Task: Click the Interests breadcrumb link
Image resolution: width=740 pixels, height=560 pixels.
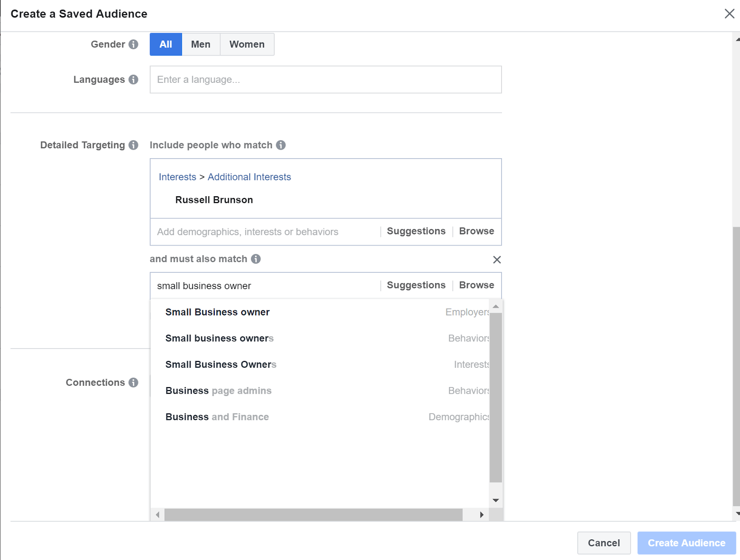Action: click(177, 177)
